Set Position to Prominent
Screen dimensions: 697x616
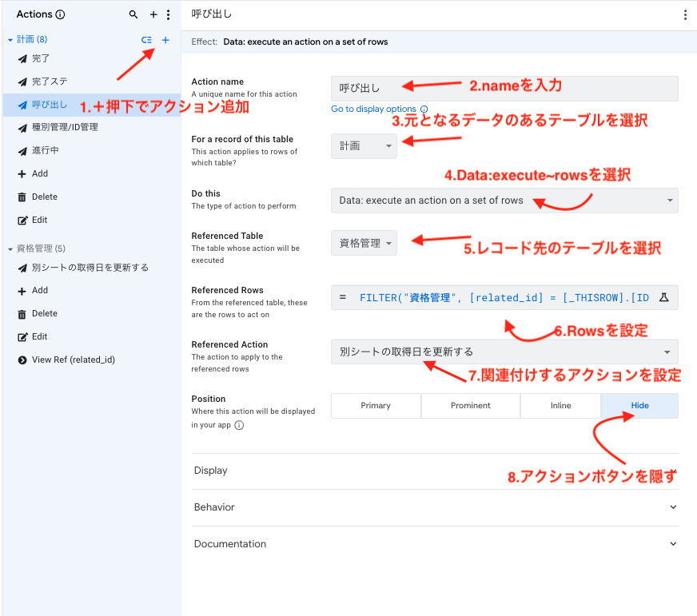click(470, 406)
